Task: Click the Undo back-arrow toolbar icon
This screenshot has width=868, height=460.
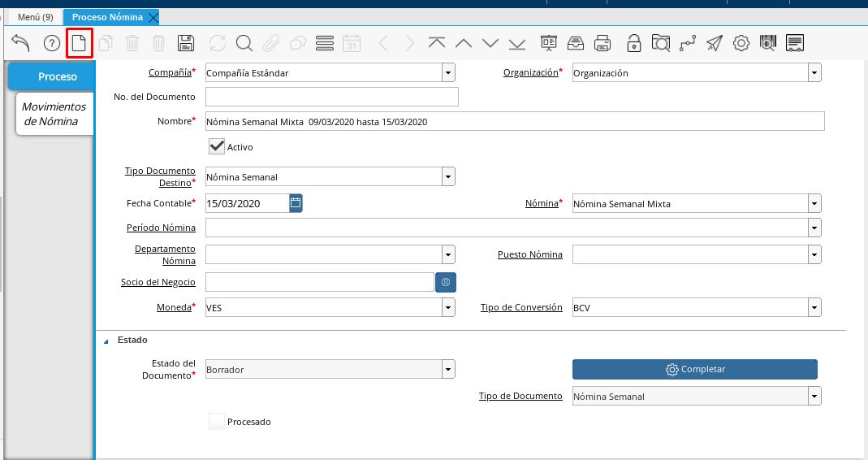Action: (x=20, y=43)
